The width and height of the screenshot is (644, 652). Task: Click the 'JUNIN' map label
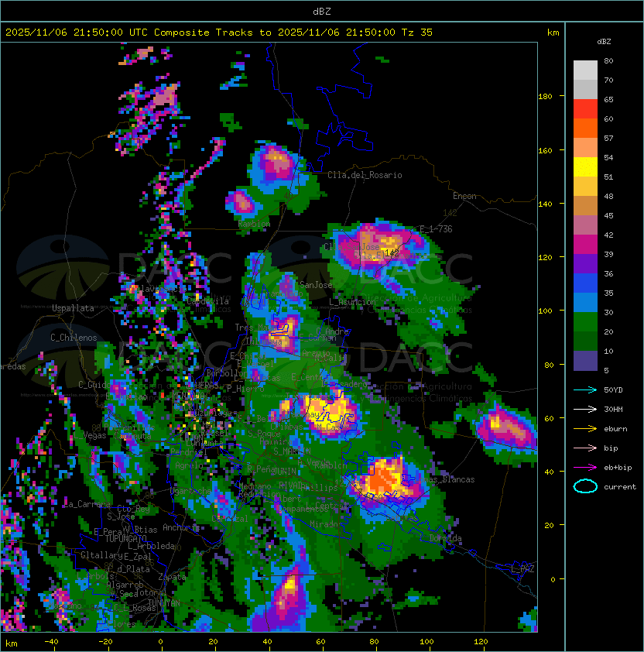point(285,472)
